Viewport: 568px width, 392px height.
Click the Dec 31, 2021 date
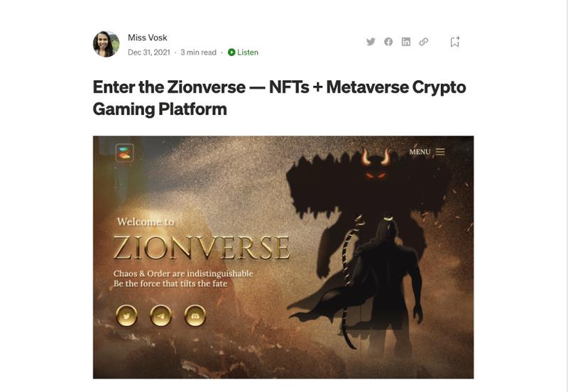pyautogui.click(x=149, y=52)
